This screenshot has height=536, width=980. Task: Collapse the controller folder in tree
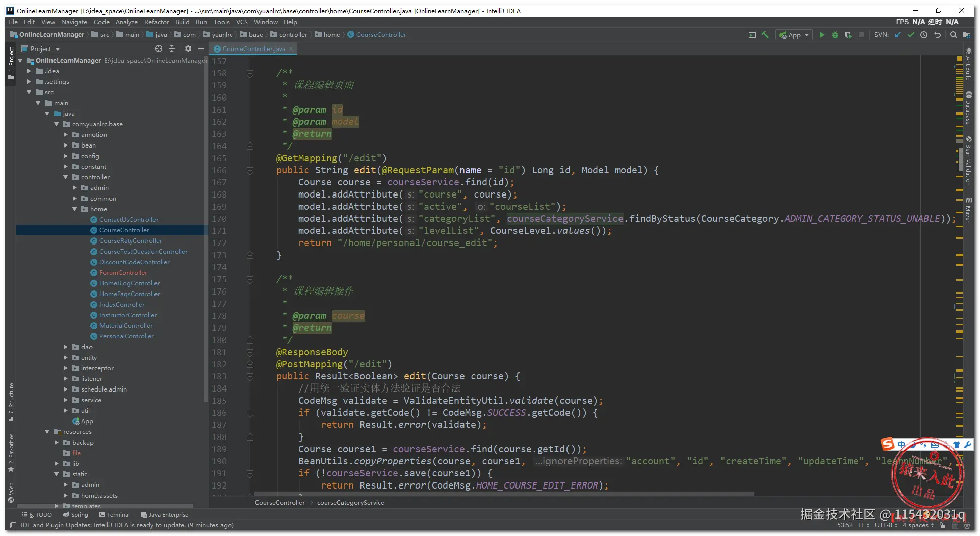[66, 177]
